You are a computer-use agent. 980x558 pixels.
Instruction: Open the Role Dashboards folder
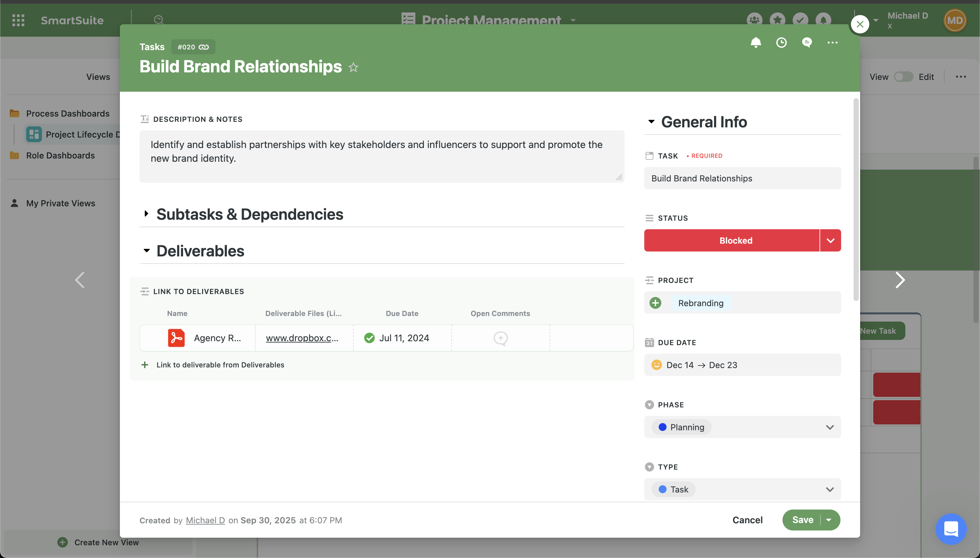(x=60, y=155)
